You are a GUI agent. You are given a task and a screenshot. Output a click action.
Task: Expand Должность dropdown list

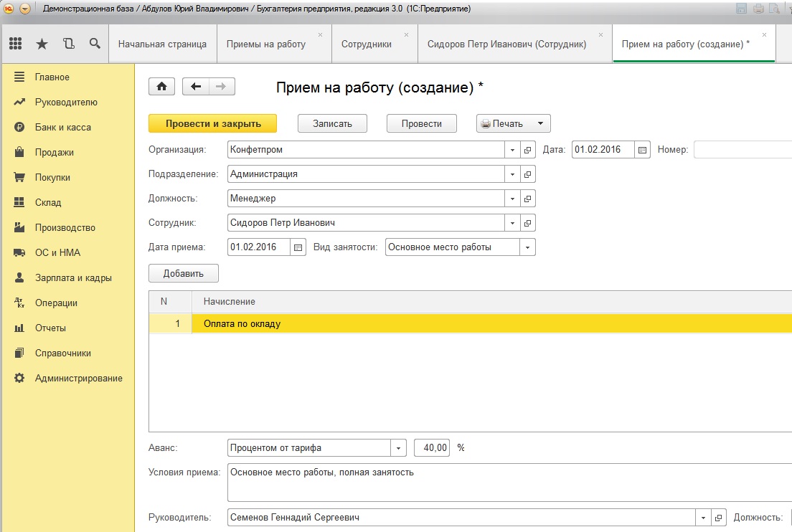coord(512,199)
